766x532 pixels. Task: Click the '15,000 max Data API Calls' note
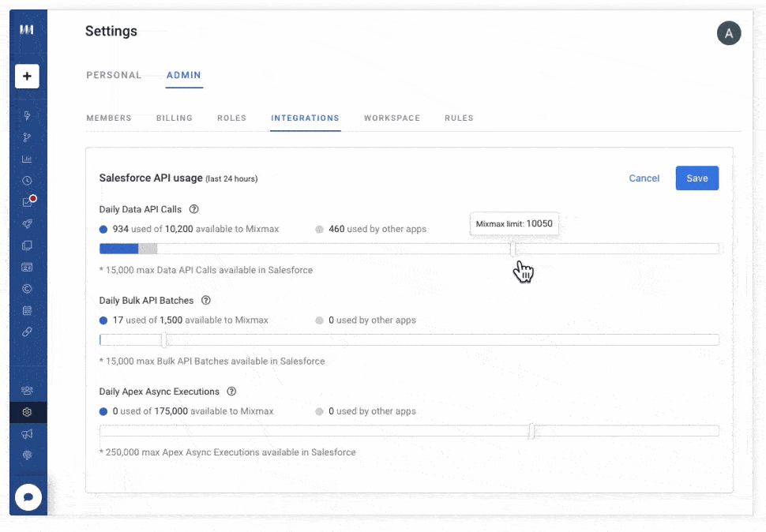[x=206, y=270]
